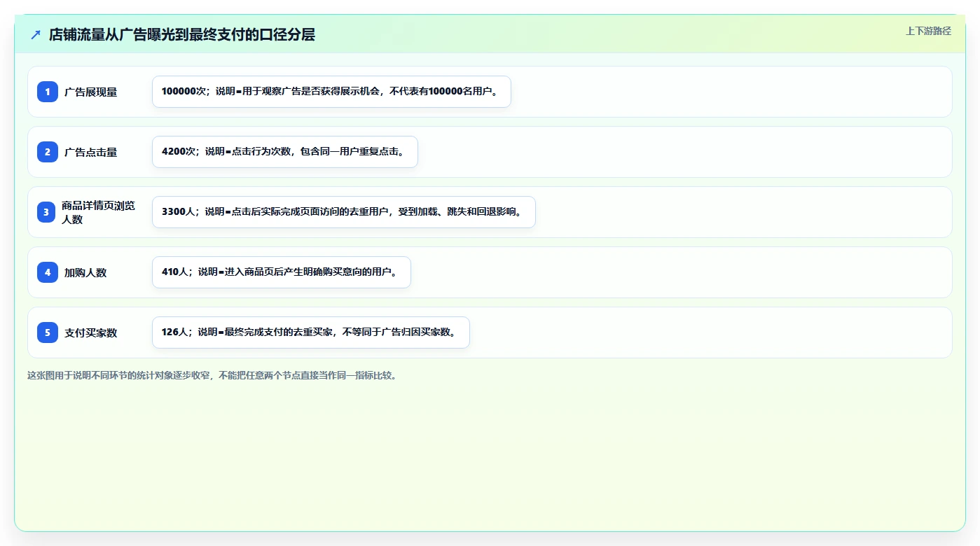Image resolution: width=980 pixels, height=546 pixels.
Task: Click the 100000次 description box
Action: [x=331, y=92]
